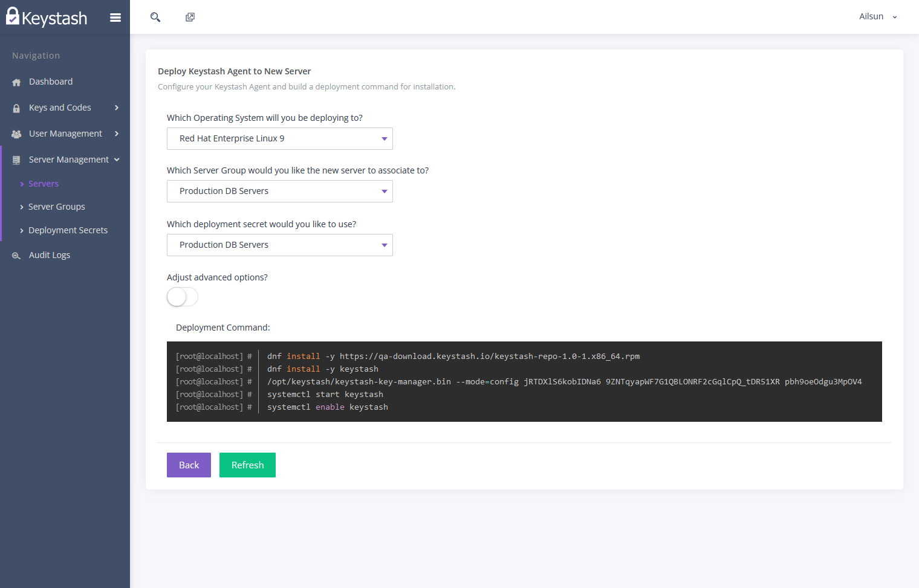Click the Keystash padlock logo
This screenshot has width=919, height=588.
click(x=13, y=16)
